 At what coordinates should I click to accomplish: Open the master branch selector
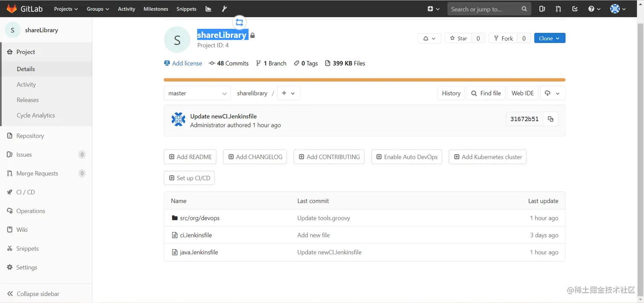197,93
